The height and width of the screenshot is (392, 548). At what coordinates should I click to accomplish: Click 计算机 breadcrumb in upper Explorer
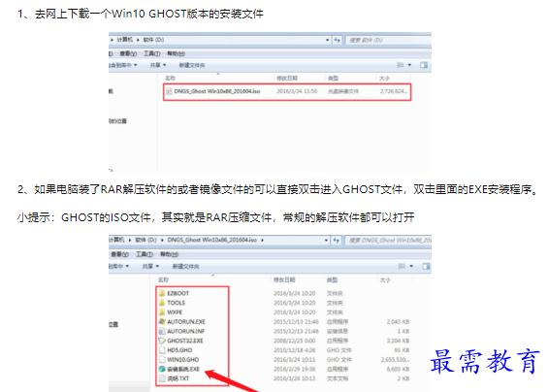(x=125, y=40)
